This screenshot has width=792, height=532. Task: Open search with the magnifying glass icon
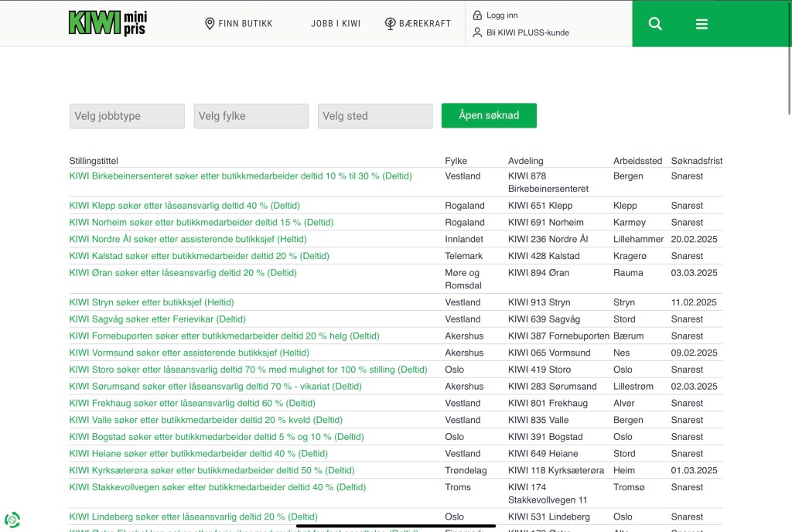pos(655,24)
